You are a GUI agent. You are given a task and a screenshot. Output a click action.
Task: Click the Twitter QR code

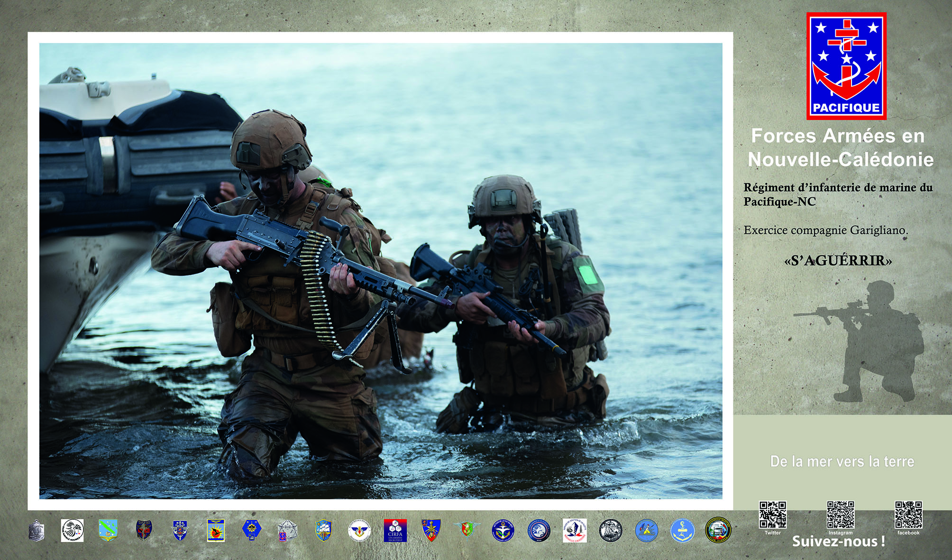click(x=773, y=515)
